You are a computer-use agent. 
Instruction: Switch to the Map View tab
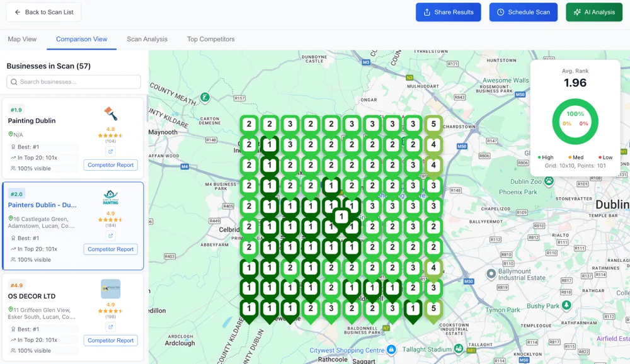coord(22,39)
